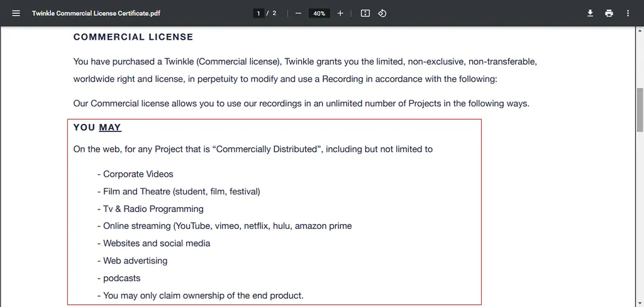The image size is (644, 307).
Task: Rotate the document counterclockwise
Action: (x=382, y=13)
